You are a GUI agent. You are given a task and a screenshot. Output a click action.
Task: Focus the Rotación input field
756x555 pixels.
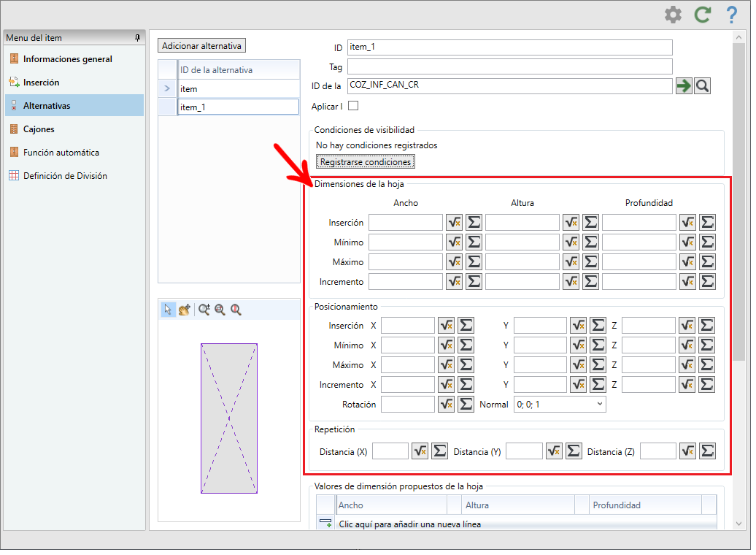408,405
